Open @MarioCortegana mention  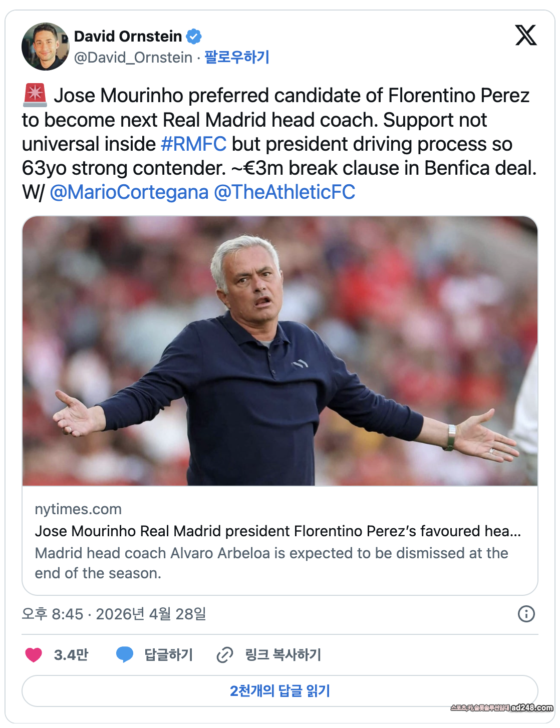point(129,192)
